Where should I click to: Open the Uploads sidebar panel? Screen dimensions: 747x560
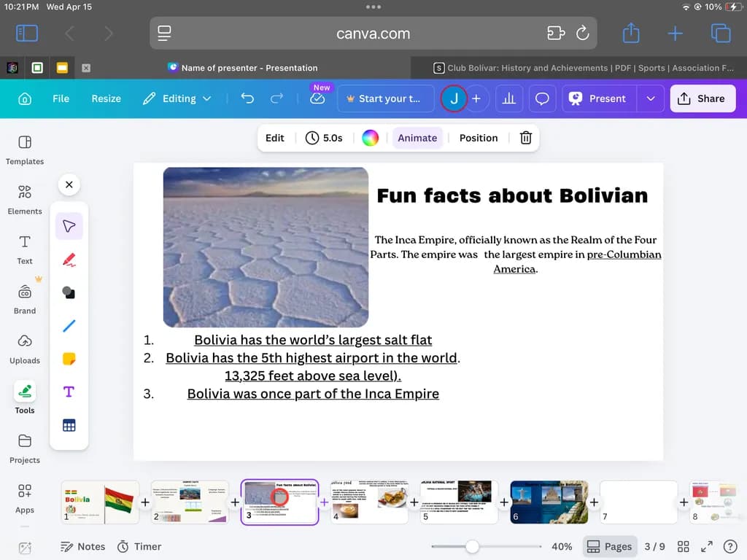(25, 349)
